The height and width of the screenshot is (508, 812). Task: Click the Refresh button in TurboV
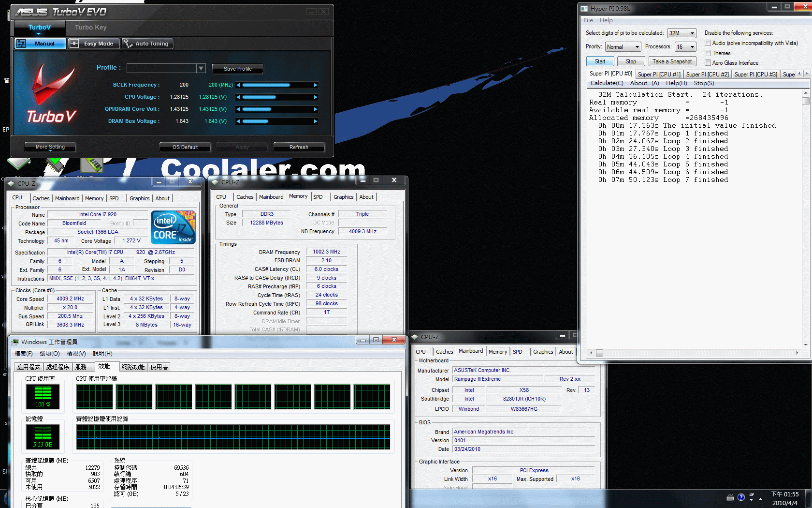tap(299, 147)
